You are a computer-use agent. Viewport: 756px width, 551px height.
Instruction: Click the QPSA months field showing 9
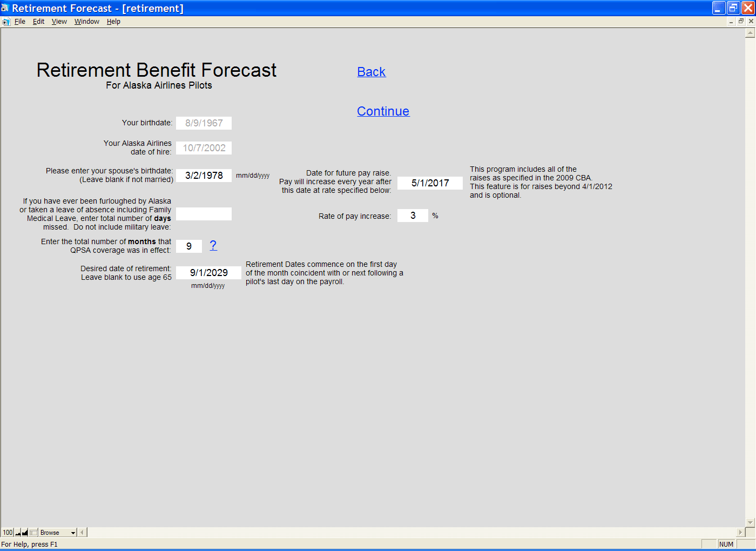pyautogui.click(x=189, y=246)
